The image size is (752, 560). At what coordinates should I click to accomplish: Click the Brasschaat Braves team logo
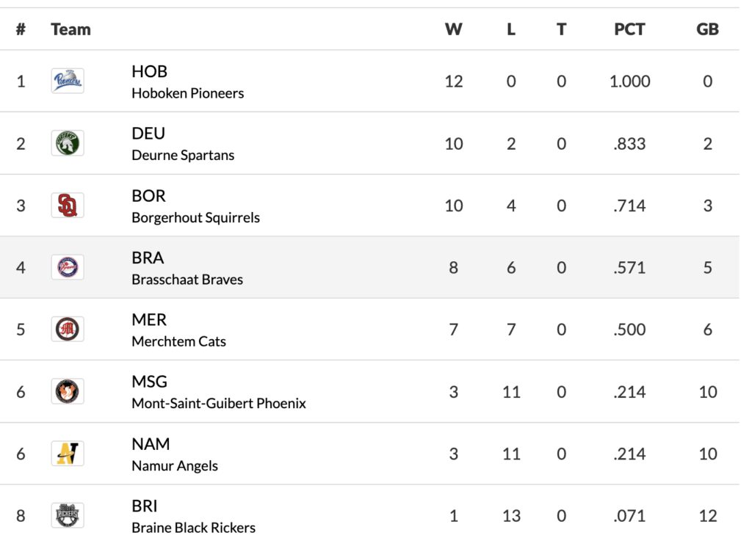tap(68, 267)
